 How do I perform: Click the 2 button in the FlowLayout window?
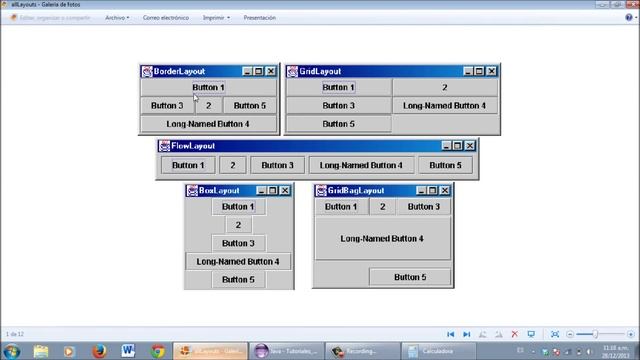tap(233, 165)
